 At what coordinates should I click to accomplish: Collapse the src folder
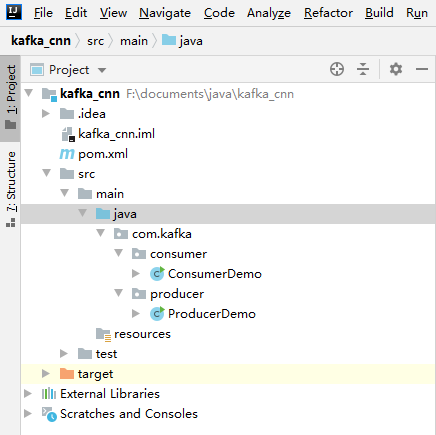coord(47,173)
